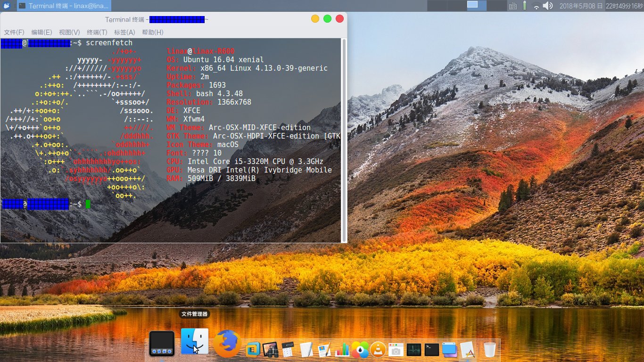Click the 'WM: Xfwm4' line
The width and height of the screenshot is (644, 362).
pyautogui.click(x=186, y=119)
